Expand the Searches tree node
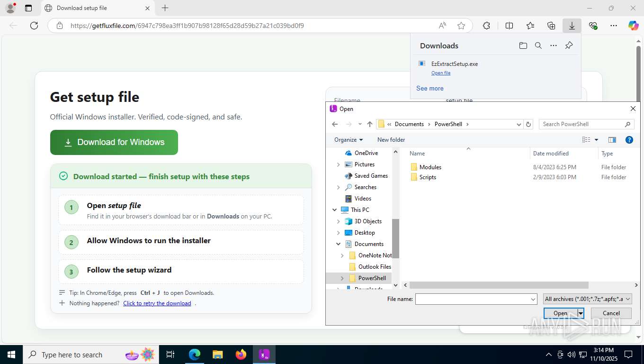This screenshot has height=364, width=644. (338, 187)
